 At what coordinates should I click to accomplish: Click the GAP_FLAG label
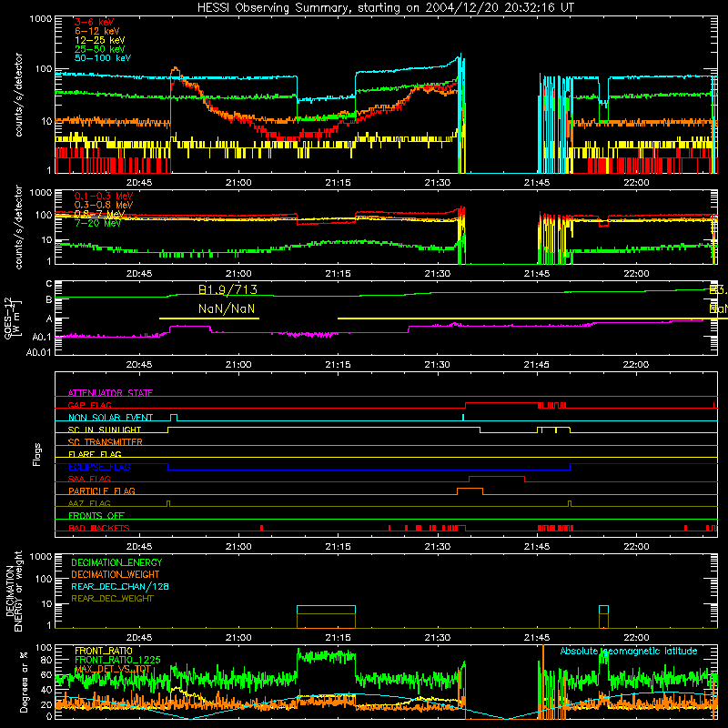[x=89, y=405]
